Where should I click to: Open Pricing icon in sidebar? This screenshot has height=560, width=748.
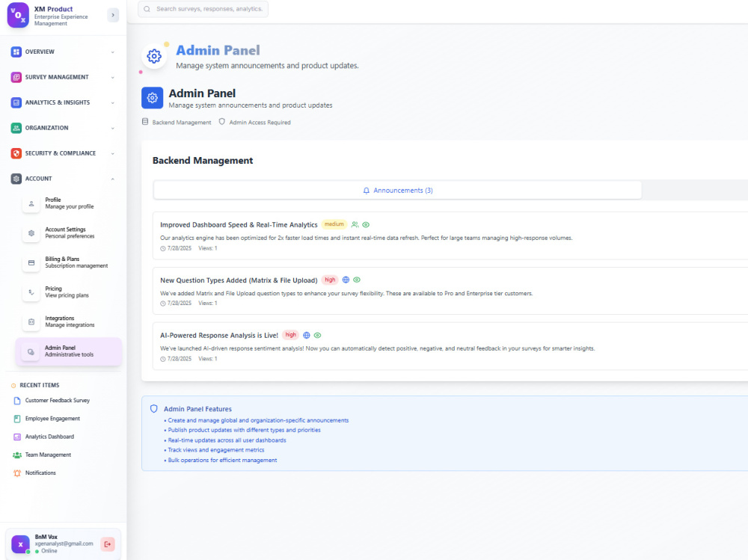(x=31, y=292)
